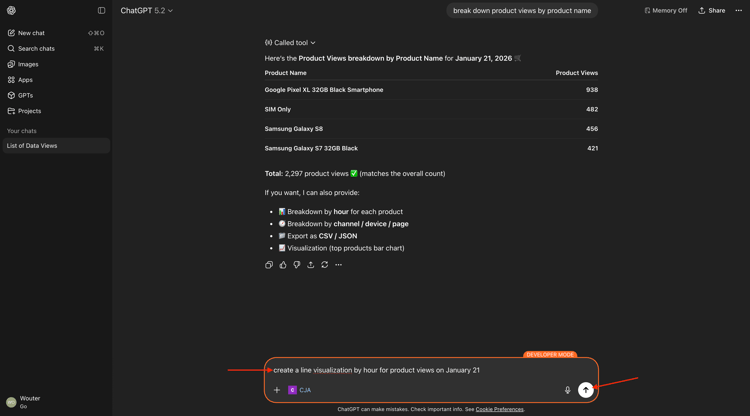Click the Projects folder icon

11,111
